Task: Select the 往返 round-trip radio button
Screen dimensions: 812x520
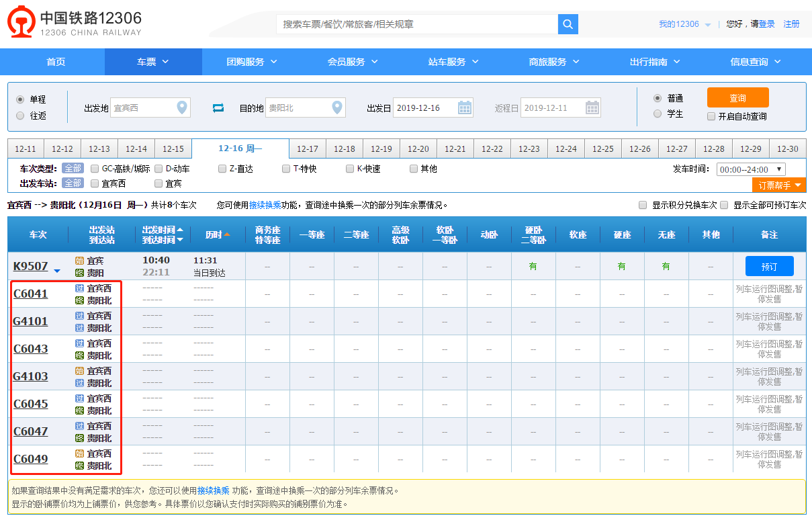Action: [x=20, y=116]
